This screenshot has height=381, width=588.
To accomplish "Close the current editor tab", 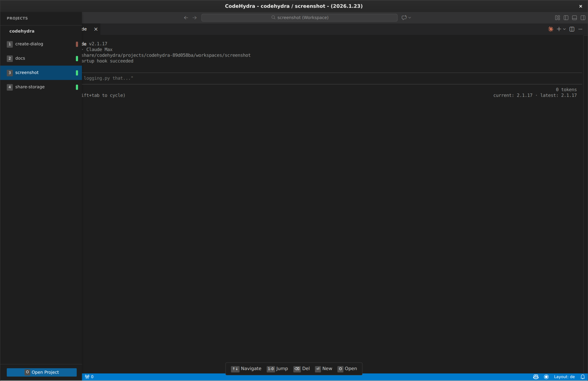I will pyautogui.click(x=96, y=29).
